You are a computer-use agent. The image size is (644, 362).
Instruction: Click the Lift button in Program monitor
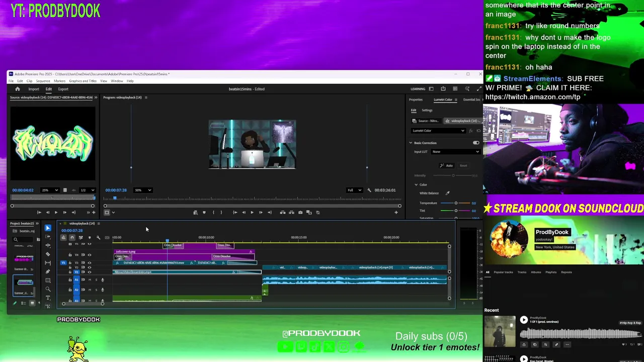point(283,212)
